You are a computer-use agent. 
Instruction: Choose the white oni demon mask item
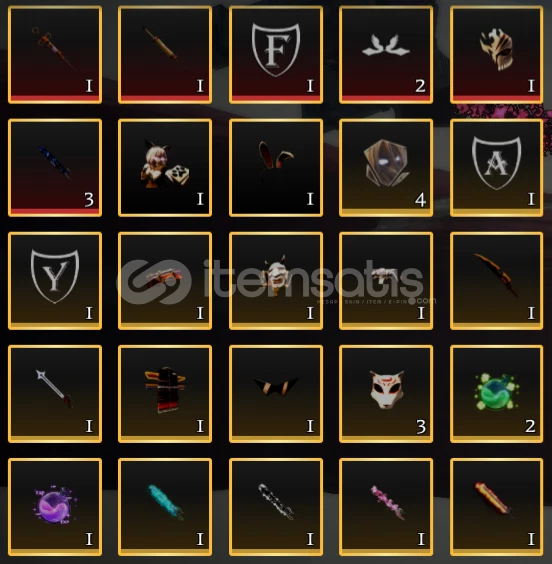276,281
